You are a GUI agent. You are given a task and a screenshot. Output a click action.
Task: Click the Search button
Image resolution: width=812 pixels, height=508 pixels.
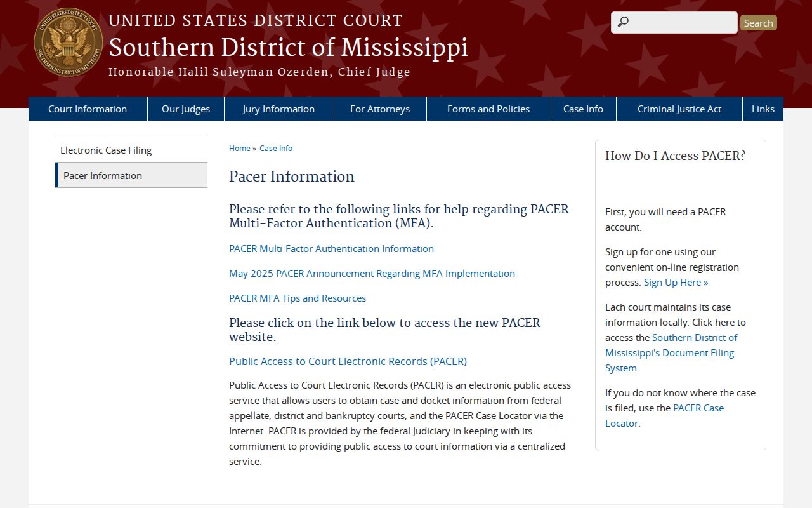(758, 23)
